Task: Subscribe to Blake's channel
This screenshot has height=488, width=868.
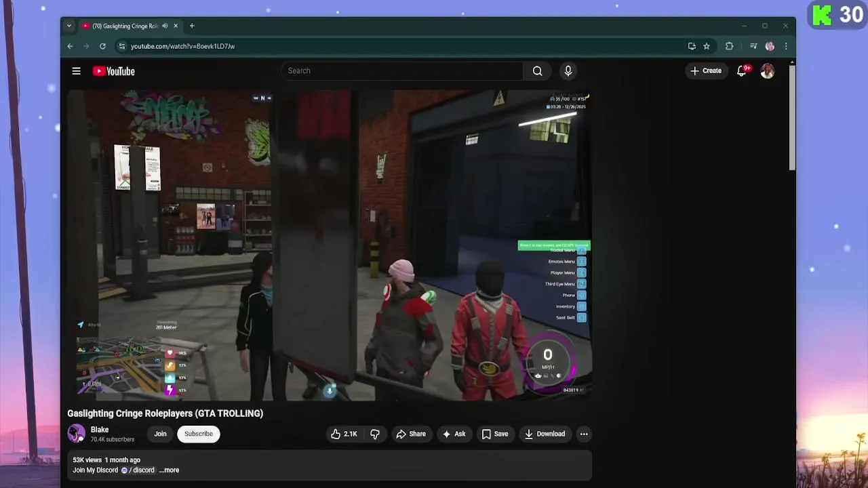Action: point(199,434)
